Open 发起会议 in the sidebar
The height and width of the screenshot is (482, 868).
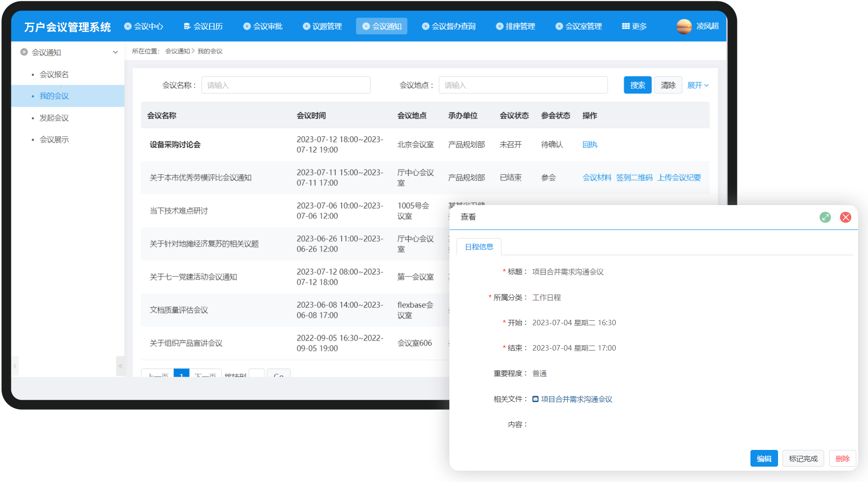click(54, 118)
